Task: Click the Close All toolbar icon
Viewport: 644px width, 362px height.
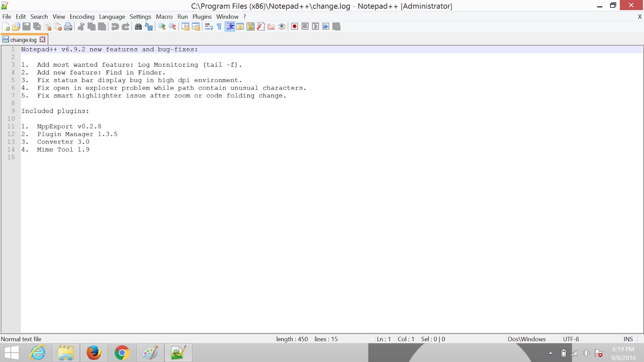Action: 58,27
